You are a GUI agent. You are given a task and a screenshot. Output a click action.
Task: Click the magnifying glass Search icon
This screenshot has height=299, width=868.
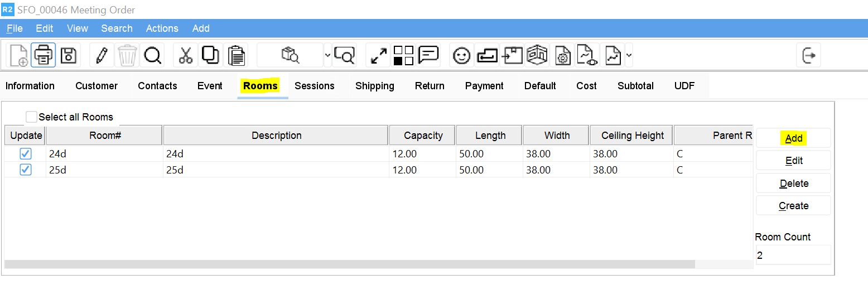[x=152, y=55]
